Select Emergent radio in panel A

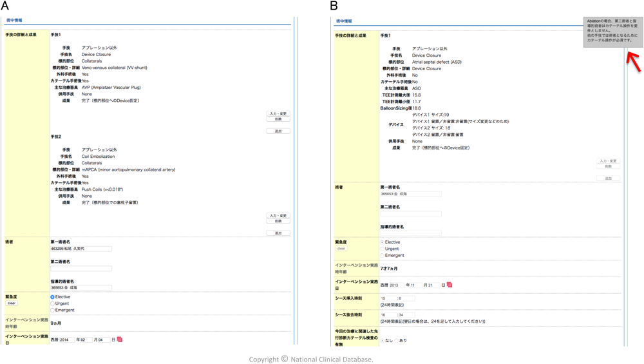pyautogui.click(x=53, y=310)
